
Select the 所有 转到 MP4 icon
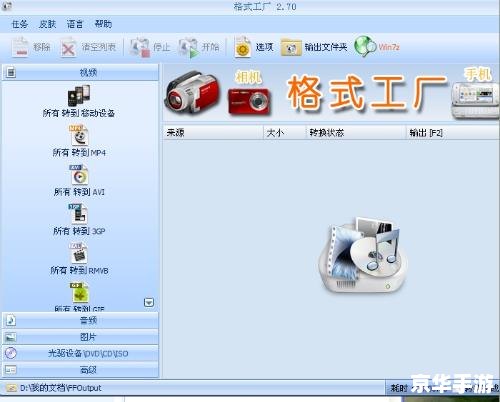(79, 135)
